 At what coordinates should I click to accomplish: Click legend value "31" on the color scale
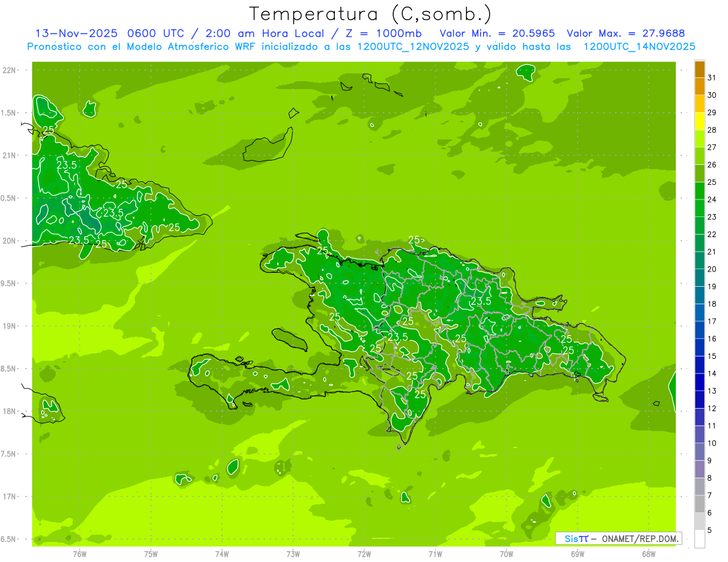point(712,78)
